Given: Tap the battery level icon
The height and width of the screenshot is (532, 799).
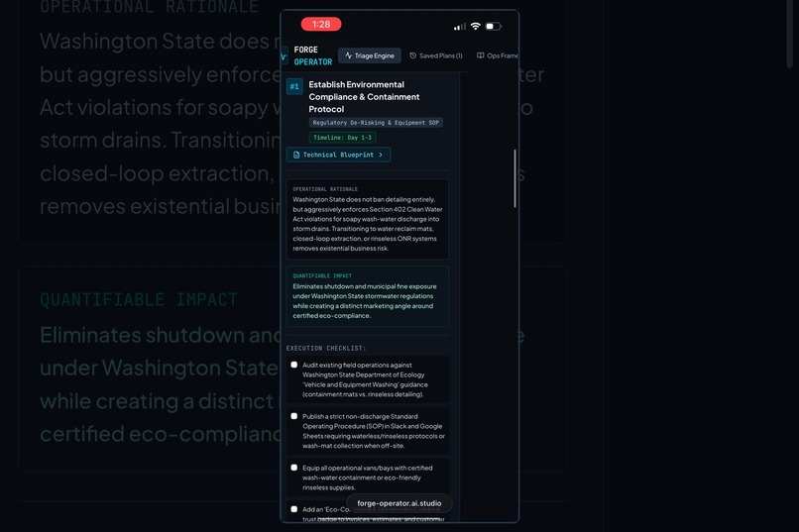Looking at the screenshot, I should click(x=493, y=26).
